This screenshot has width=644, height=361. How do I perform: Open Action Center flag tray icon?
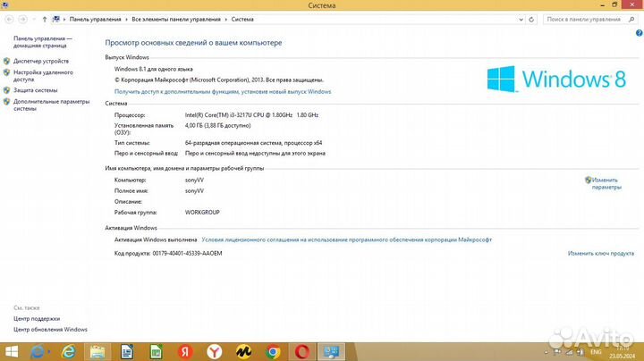(x=557, y=352)
